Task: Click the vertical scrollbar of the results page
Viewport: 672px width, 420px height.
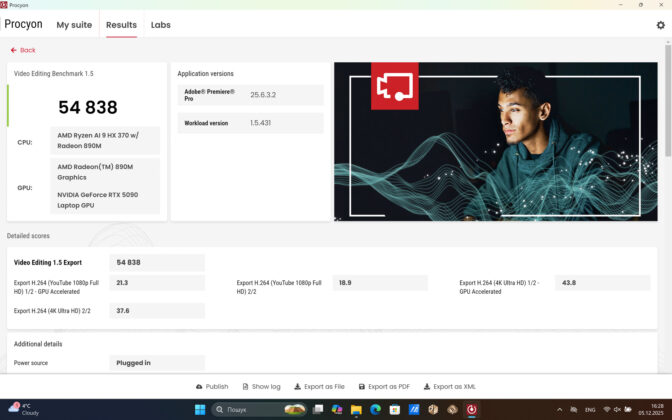Action: (668, 101)
